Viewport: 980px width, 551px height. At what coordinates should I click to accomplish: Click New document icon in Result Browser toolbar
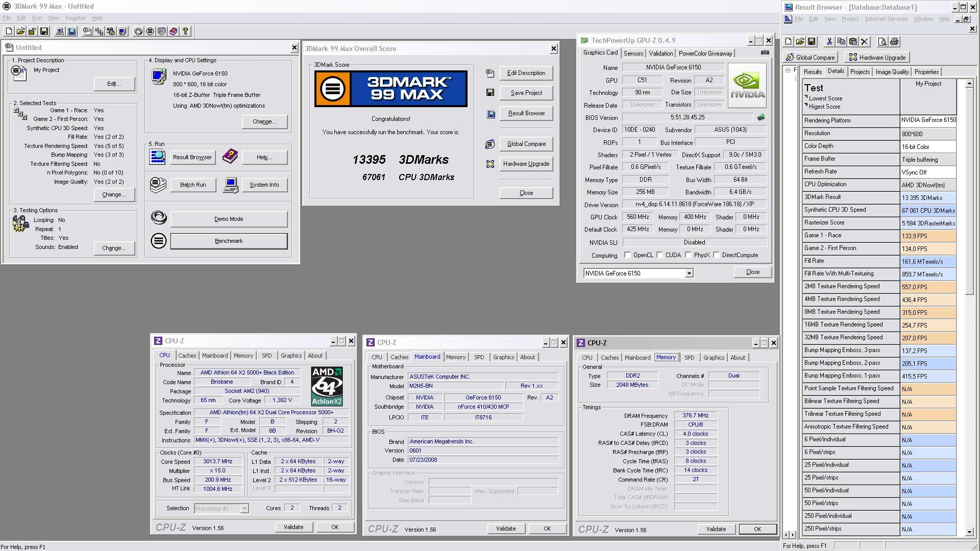789,42
